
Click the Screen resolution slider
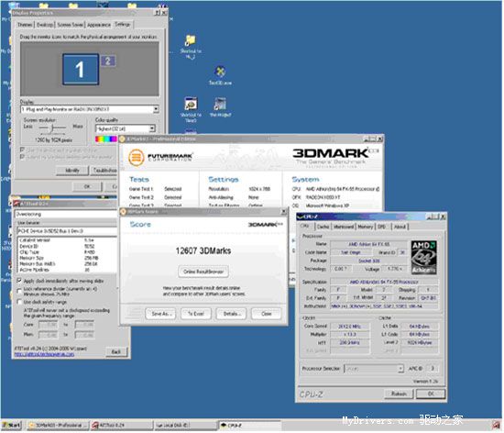[52, 128]
